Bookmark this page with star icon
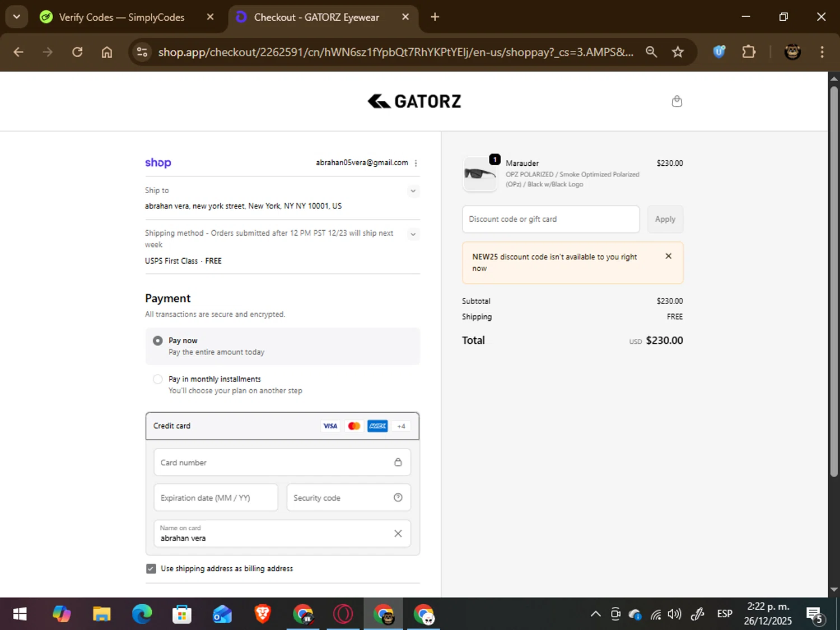The height and width of the screenshot is (630, 840). (x=678, y=52)
